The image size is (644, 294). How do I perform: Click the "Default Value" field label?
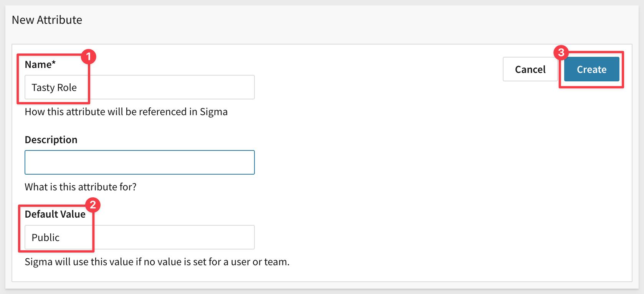click(x=55, y=214)
